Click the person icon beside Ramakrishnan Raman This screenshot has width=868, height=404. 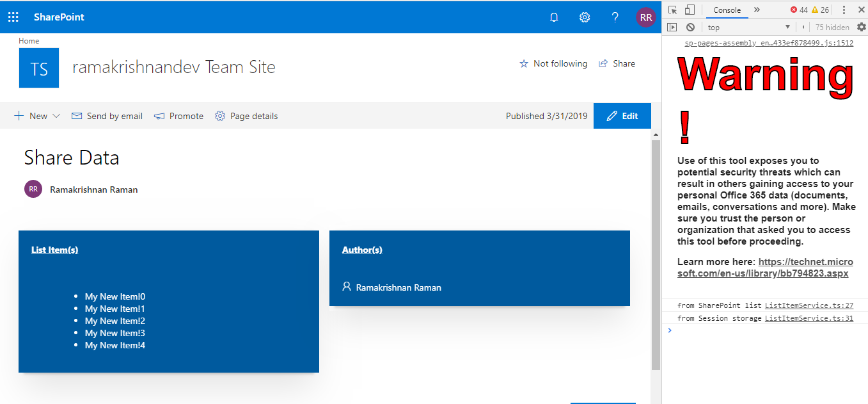tap(347, 286)
